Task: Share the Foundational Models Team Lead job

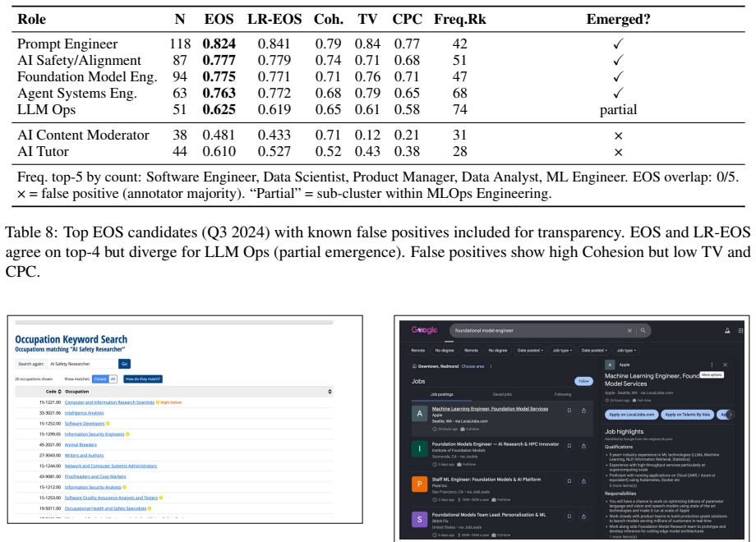Action: click(x=583, y=516)
